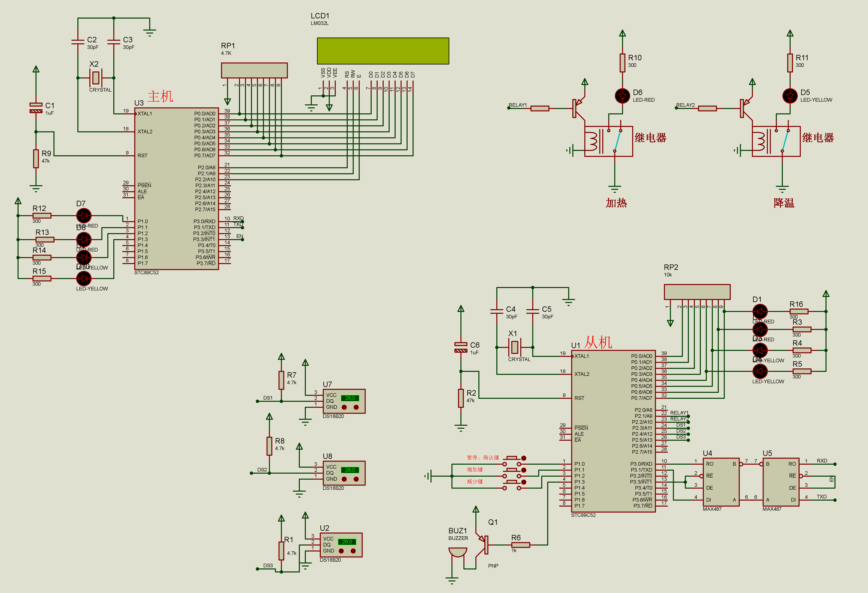Toggle the latch dot of the 暂停、确认键 pushbutton
Viewport: 868px width, 593px height.
coord(524,458)
